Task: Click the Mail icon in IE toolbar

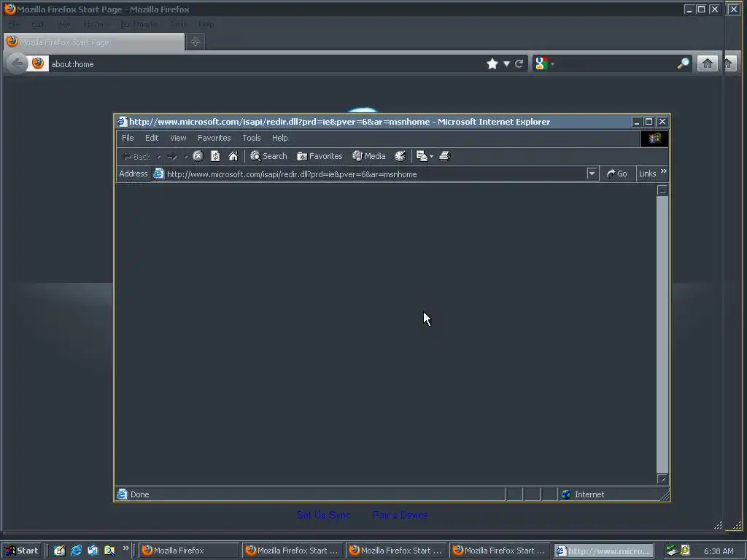Action: [x=422, y=156]
